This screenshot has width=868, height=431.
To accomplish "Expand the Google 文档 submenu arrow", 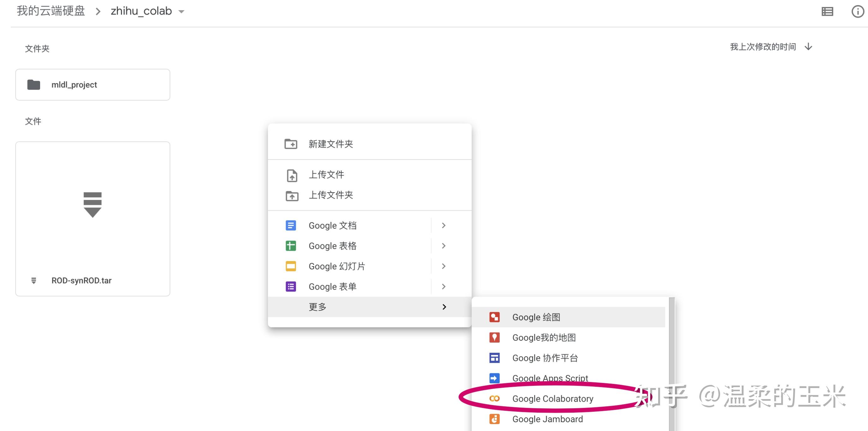I will click(443, 225).
